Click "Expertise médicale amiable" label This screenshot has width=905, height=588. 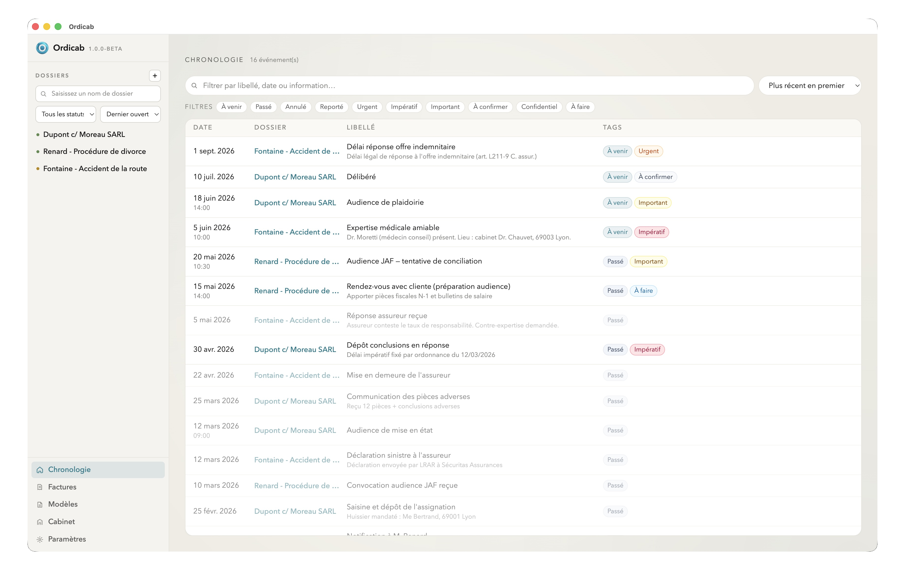(x=393, y=228)
